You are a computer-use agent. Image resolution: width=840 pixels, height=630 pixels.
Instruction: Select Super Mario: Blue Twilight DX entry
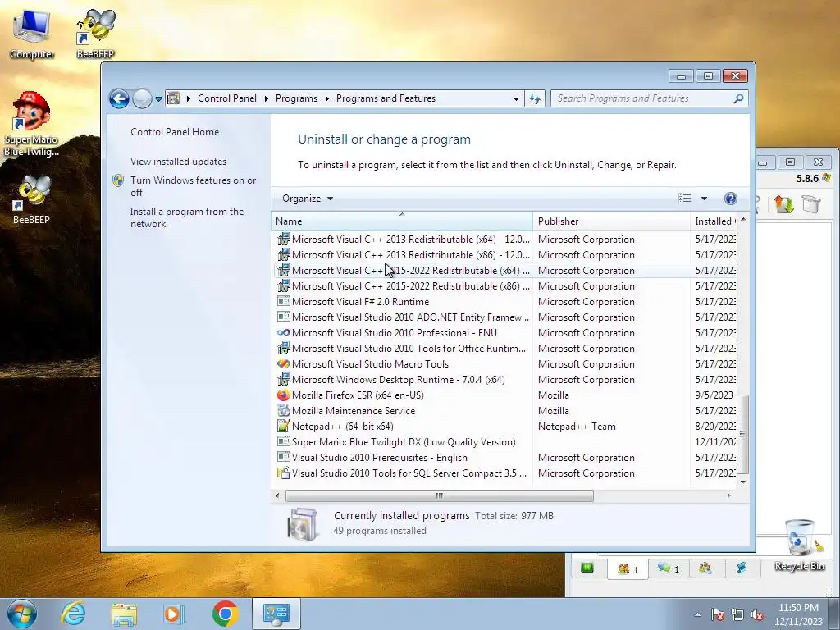pos(404,442)
